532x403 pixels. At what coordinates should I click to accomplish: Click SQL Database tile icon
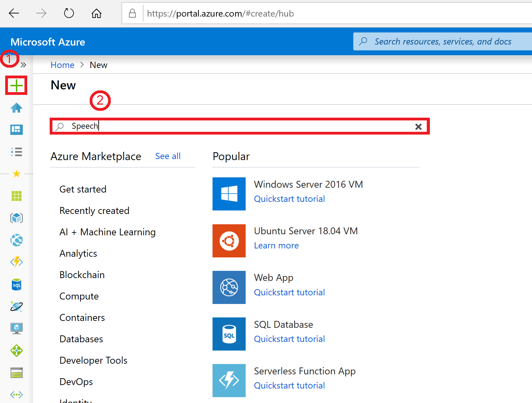click(x=229, y=334)
